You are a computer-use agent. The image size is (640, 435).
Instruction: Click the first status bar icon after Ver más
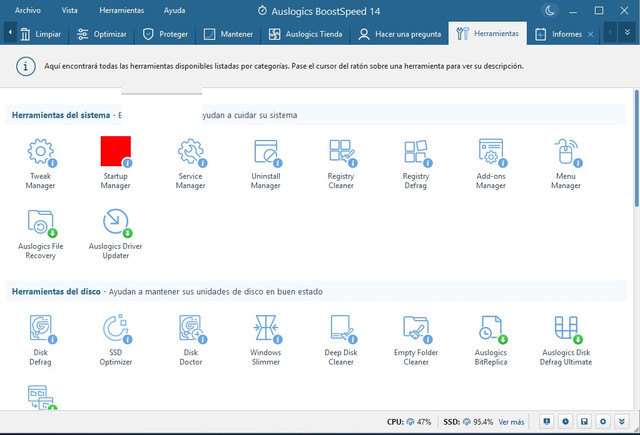tap(547, 422)
